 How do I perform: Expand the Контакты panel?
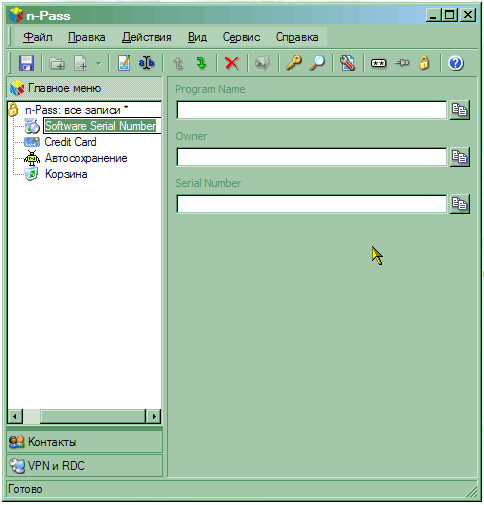[x=84, y=442]
